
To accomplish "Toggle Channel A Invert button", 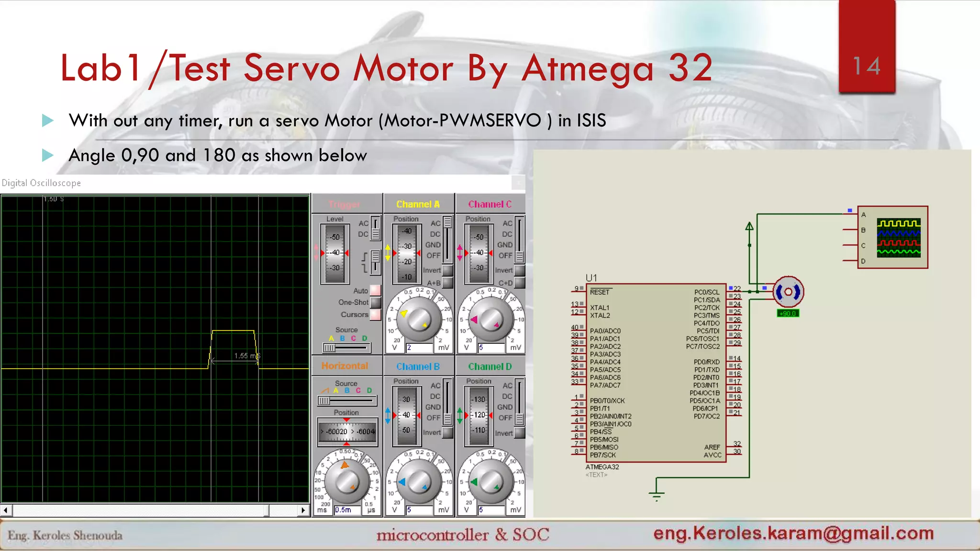I will [x=447, y=270].
